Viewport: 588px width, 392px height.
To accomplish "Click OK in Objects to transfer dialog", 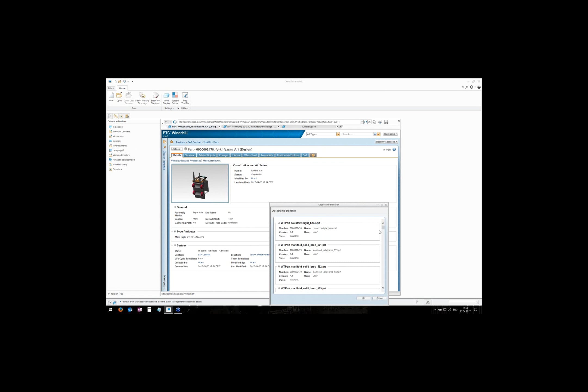I will coord(364,298).
